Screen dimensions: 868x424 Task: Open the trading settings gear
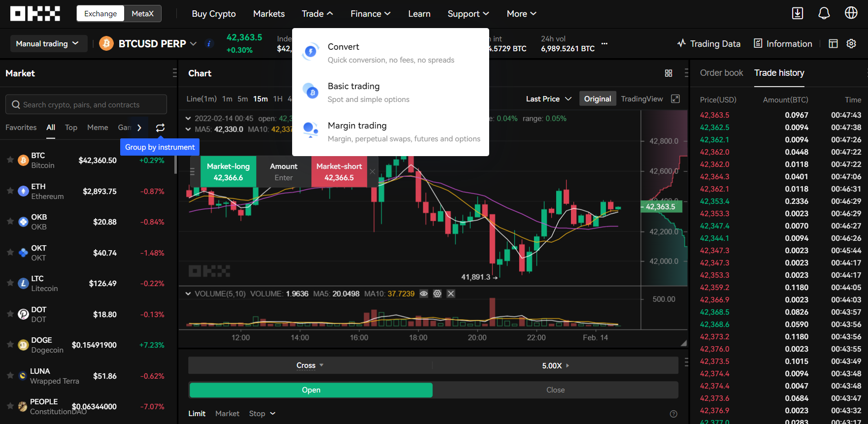click(x=851, y=44)
